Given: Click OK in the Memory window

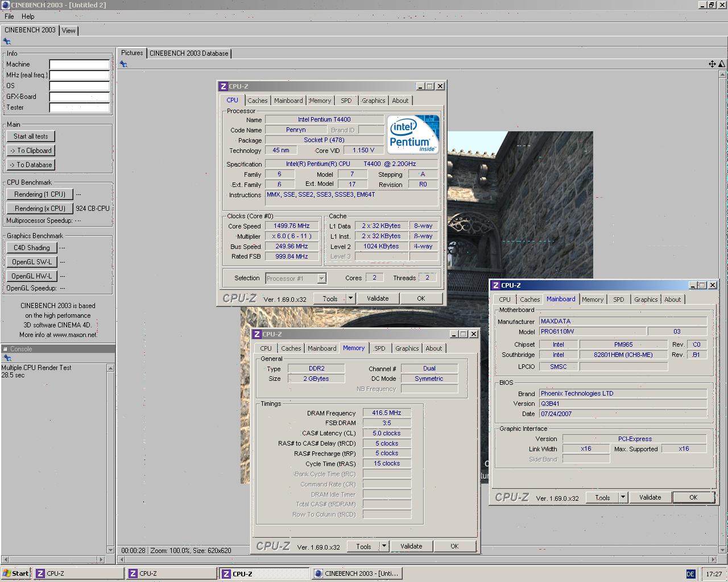Looking at the screenshot, I should (454, 546).
